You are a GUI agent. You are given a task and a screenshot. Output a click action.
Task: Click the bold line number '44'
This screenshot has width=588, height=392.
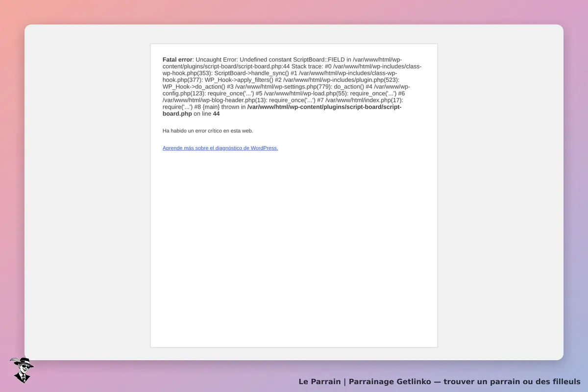216,114
